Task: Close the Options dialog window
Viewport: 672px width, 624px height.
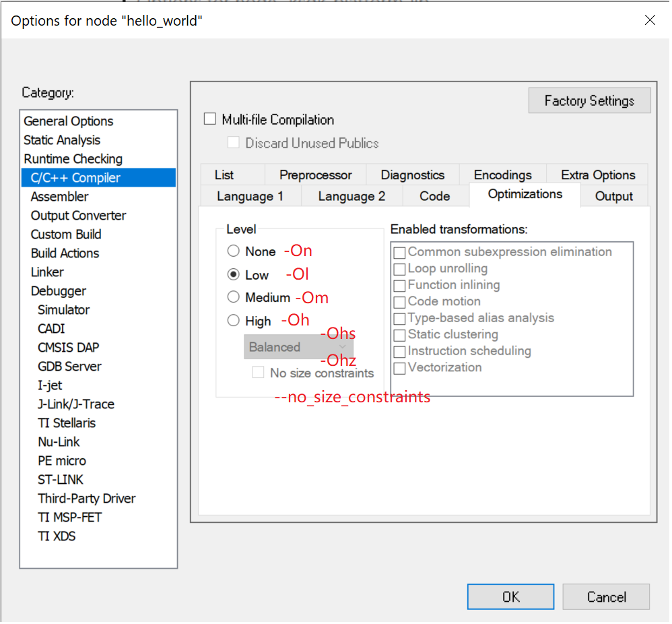Action: click(649, 20)
